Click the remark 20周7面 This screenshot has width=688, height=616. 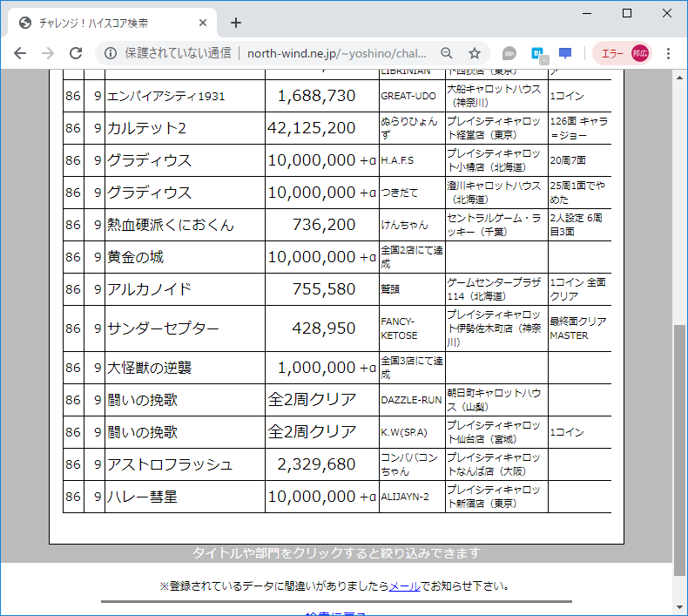[568, 160]
